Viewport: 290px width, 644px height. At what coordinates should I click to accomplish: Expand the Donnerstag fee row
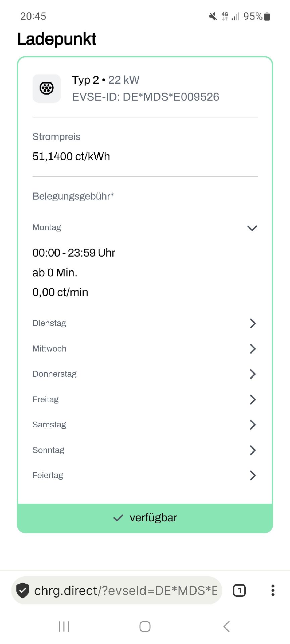145,374
